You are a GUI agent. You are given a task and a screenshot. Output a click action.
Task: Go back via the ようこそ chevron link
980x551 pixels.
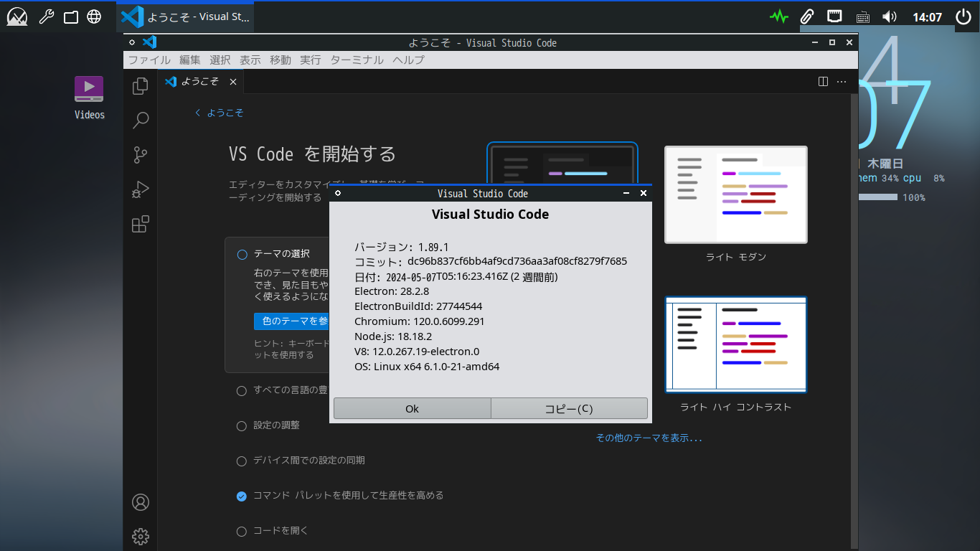[x=220, y=113]
